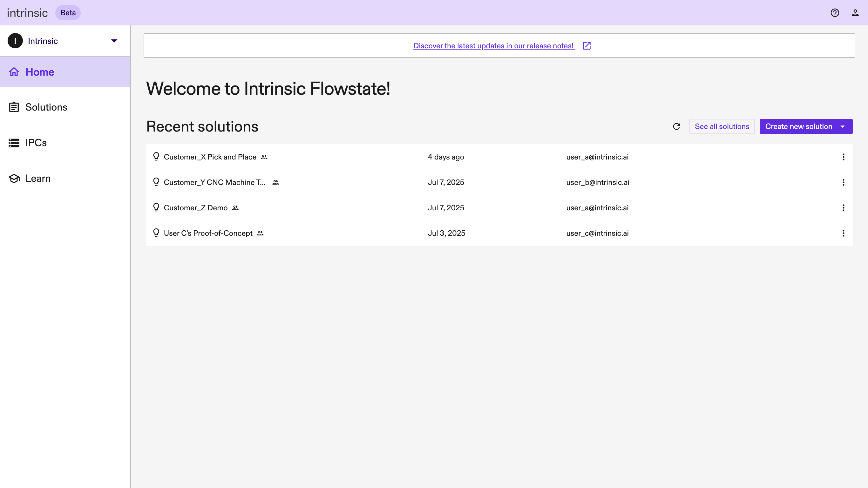Open more options for Customer_Y CNC Machine
Screen dimensions: 868x488
pos(843,182)
